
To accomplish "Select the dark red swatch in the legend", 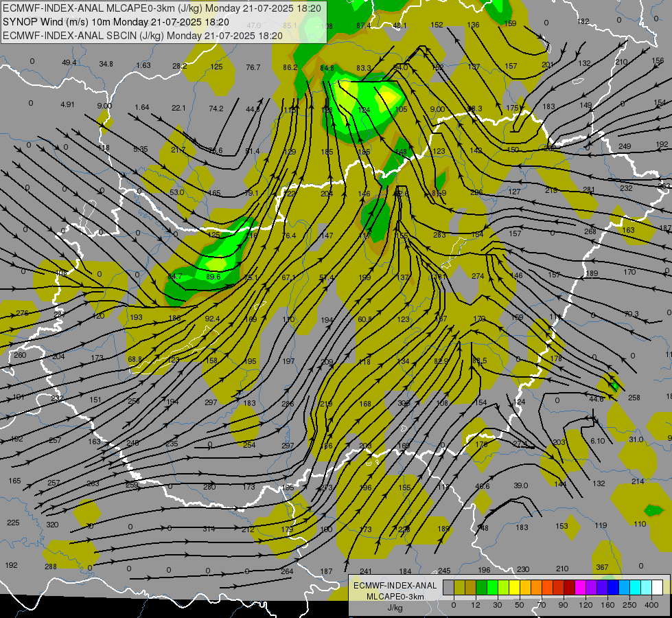I will click(x=569, y=588).
